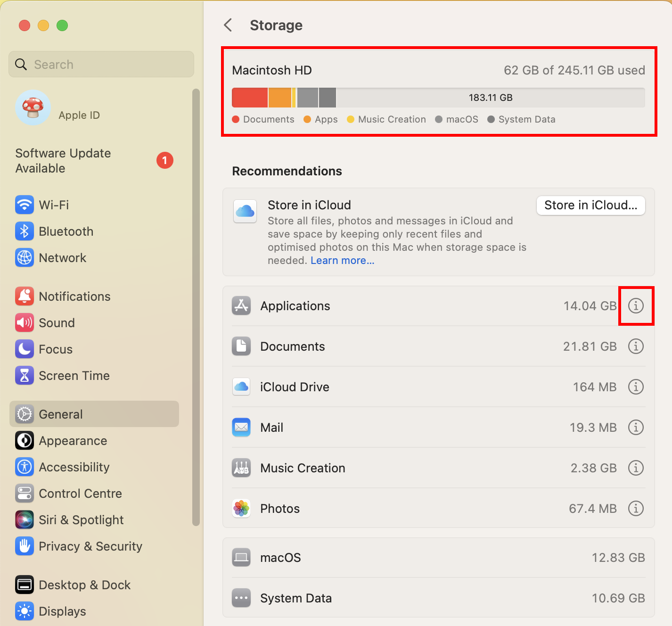Viewport: 672px width, 626px height.
Task: Open info for iCloud Drive storage
Action: [x=636, y=387]
